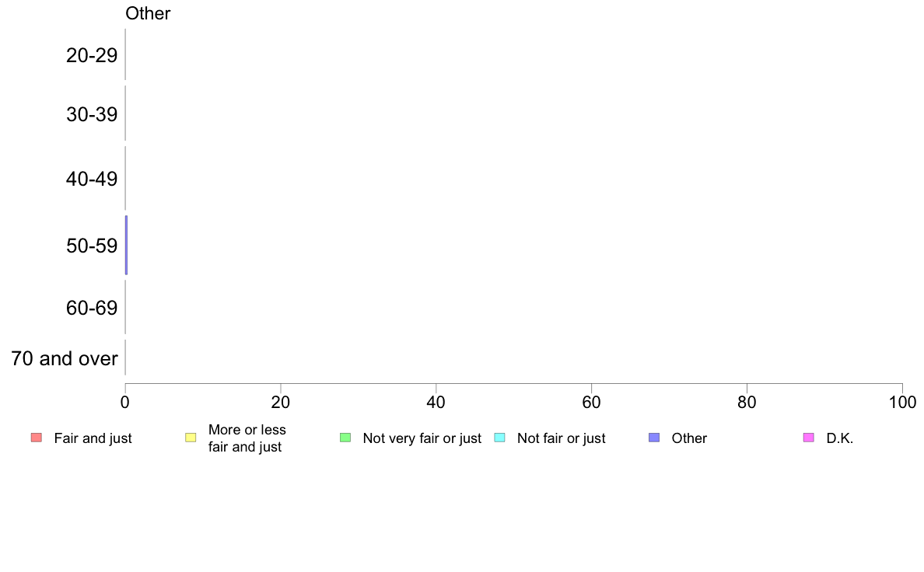The image size is (924, 572).
Task: Select the 50-59 age group label
Action: [92, 246]
